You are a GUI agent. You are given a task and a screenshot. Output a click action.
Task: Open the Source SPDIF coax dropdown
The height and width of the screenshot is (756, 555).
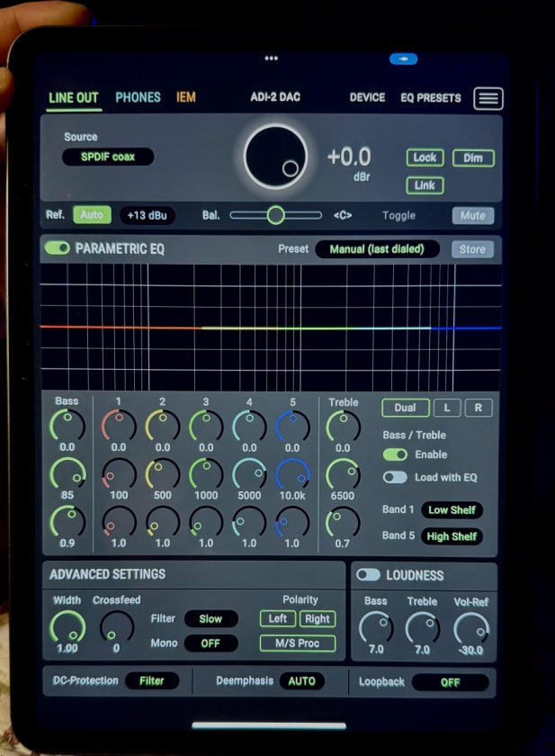click(x=108, y=157)
